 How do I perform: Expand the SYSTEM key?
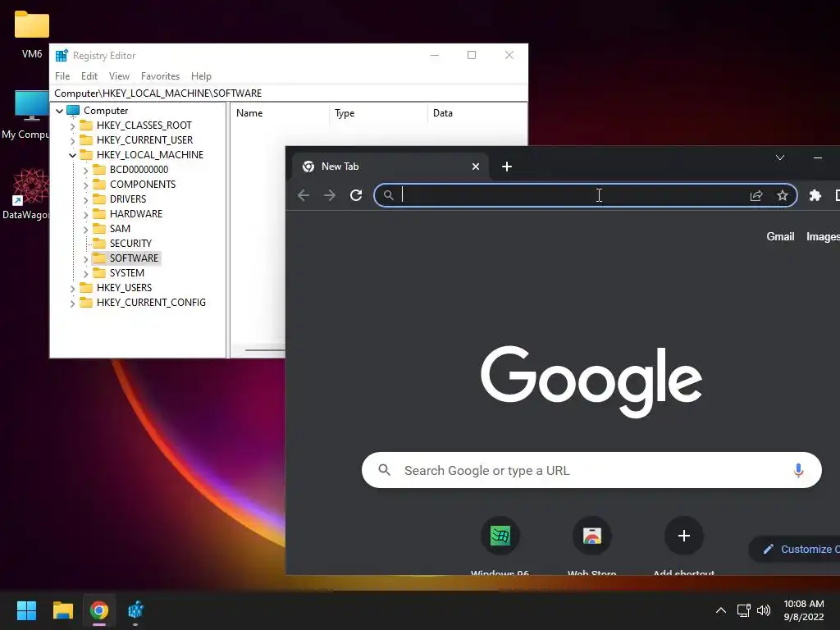tap(85, 273)
